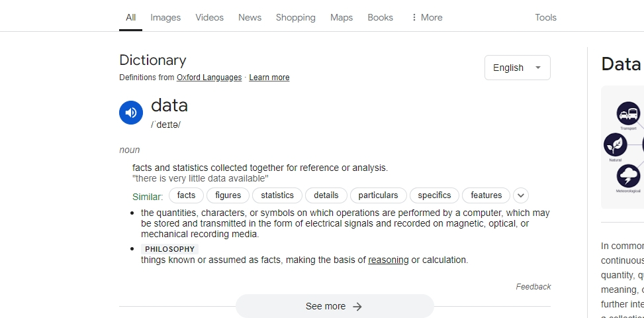
Task: Switch to the Images tab
Action: [165, 17]
